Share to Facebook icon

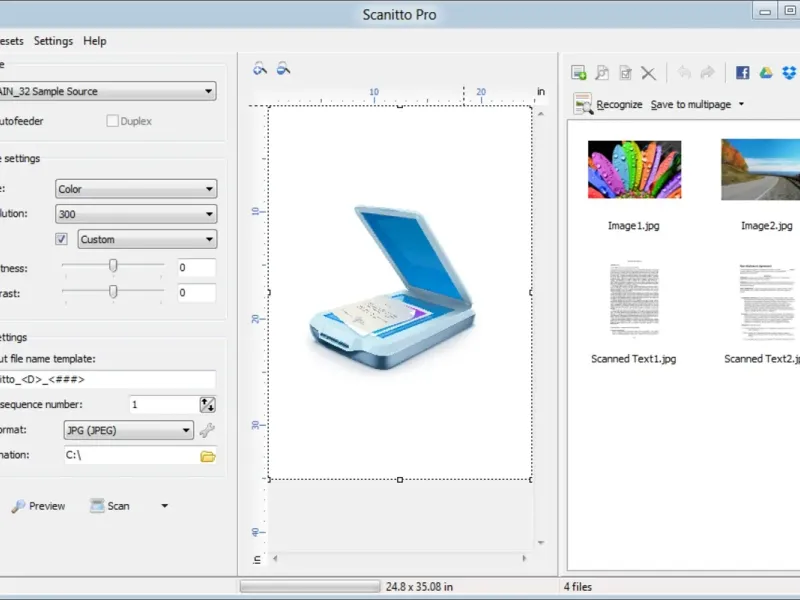pos(742,72)
